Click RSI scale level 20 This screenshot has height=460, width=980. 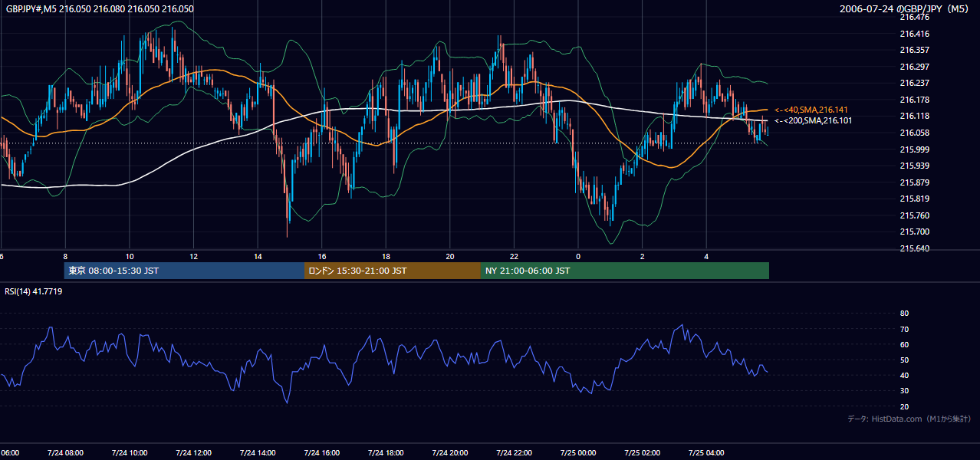click(x=904, y=406)
